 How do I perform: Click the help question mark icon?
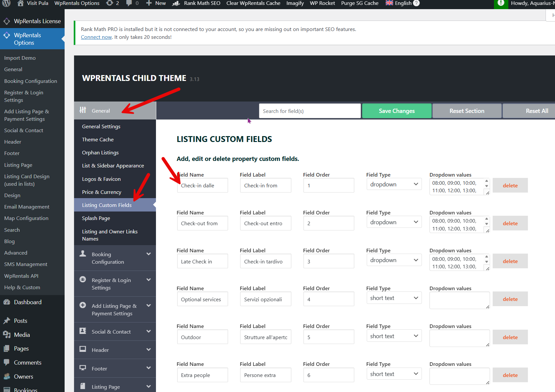pyautogui.click(x=416, y=3)
